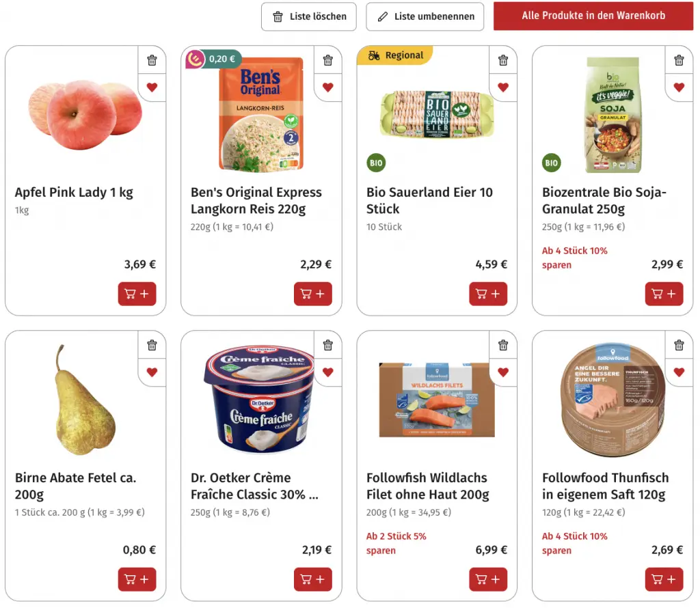Unfavorite Dr. Oetker Crème Fraîche heart

[x=327, y=372]
